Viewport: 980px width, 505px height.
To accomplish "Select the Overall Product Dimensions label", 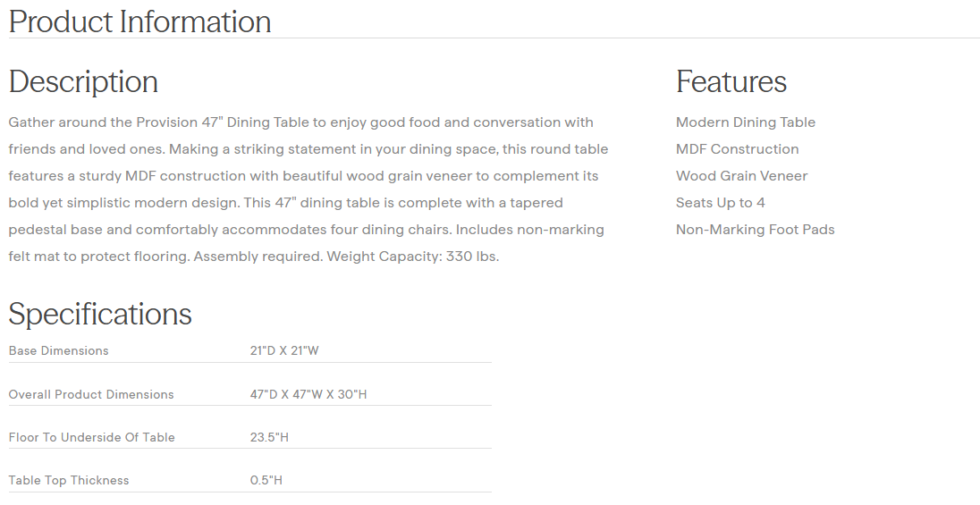I will click(x=91, y=394).
